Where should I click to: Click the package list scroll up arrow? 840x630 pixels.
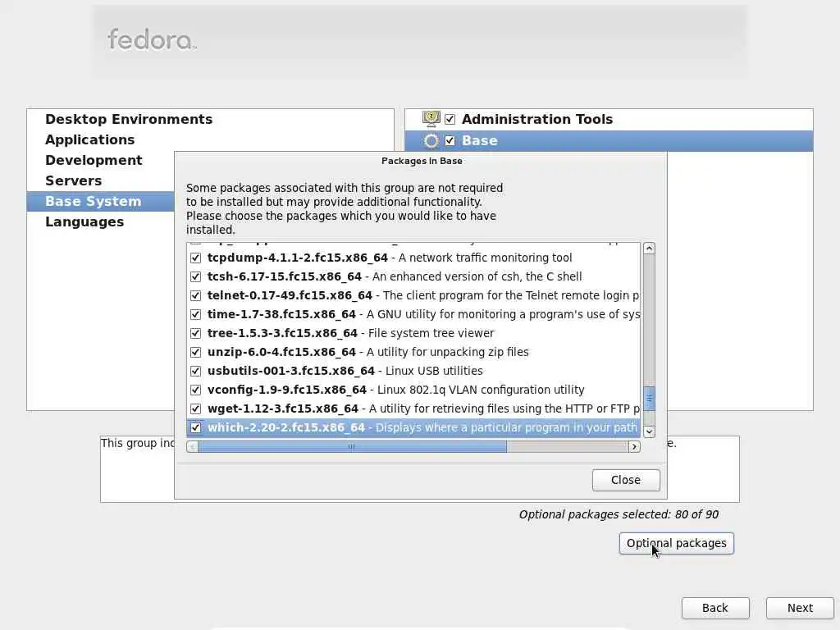click(650, 248)
